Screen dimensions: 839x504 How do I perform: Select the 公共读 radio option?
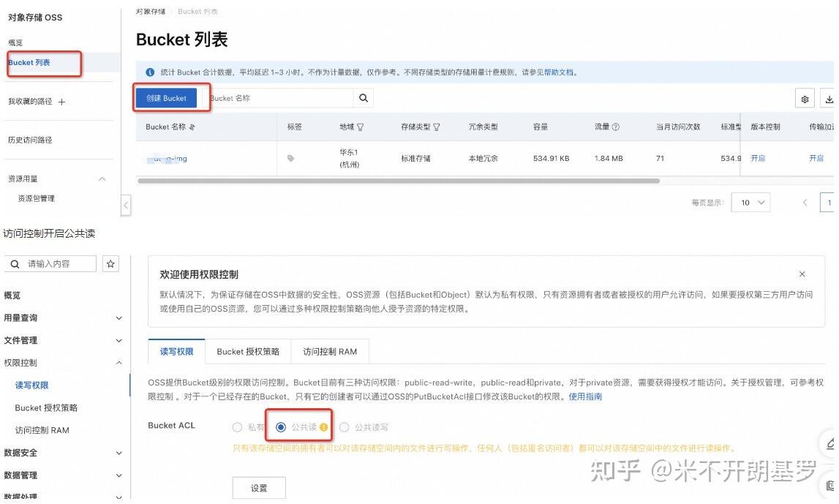(x=280, y=426)
